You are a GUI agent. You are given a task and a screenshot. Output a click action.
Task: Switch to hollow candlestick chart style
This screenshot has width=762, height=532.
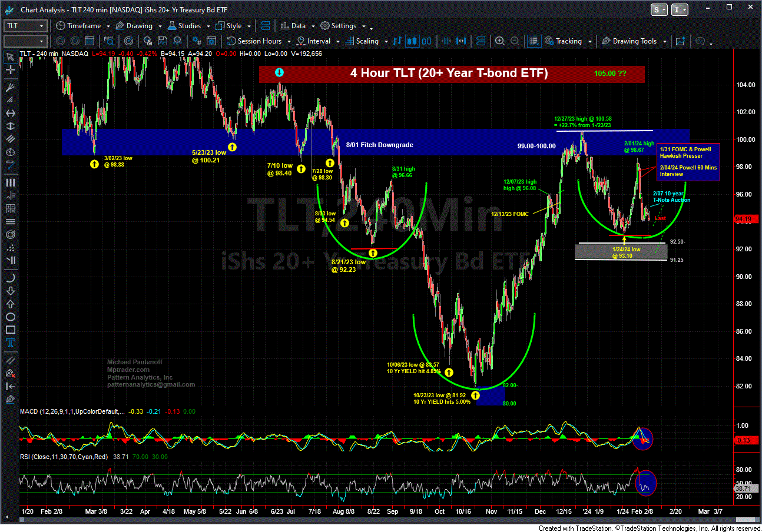tap(428, 41)
